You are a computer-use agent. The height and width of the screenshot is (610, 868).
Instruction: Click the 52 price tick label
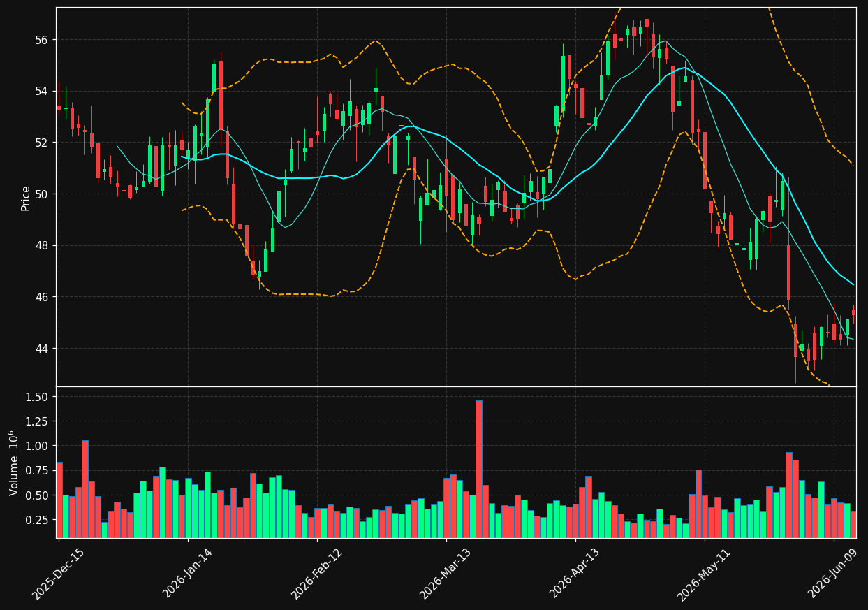point(43,143)
